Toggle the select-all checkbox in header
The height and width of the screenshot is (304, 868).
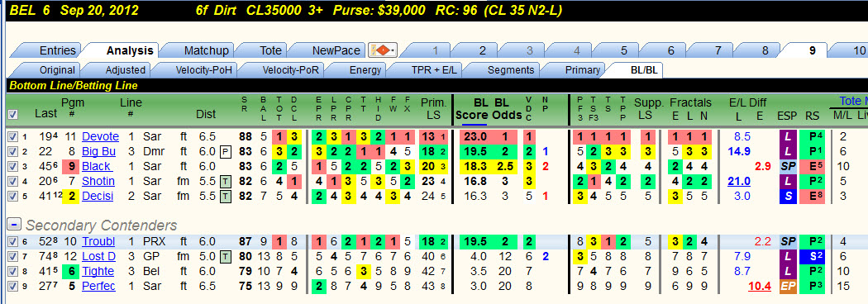tap(12, 115)
